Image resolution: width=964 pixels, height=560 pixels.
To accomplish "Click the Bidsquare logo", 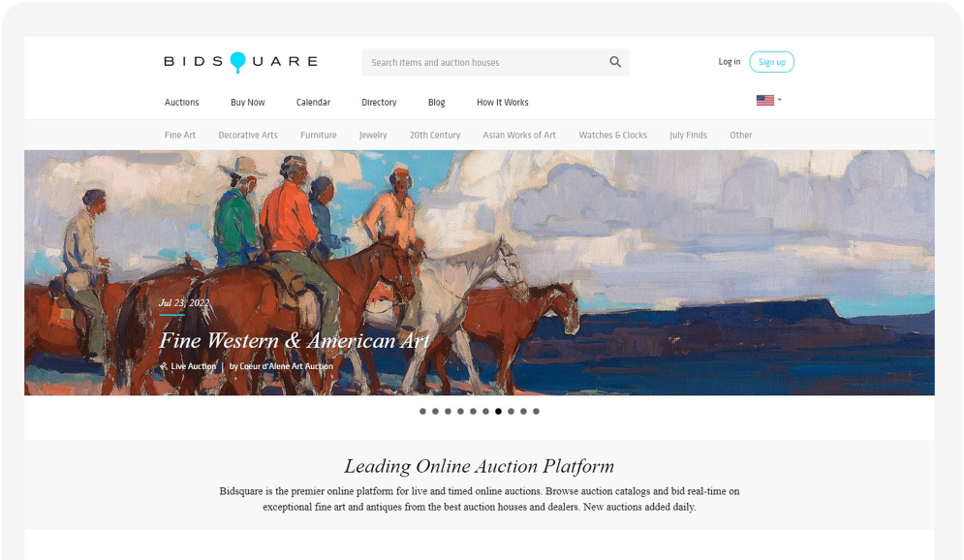I will (240, 62).
